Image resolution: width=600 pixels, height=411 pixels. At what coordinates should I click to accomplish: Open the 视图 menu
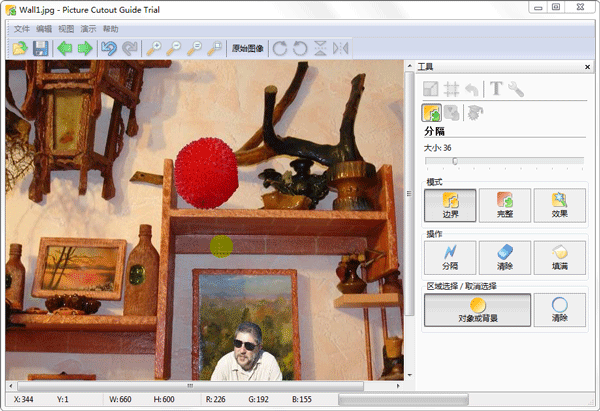[66, 29]
